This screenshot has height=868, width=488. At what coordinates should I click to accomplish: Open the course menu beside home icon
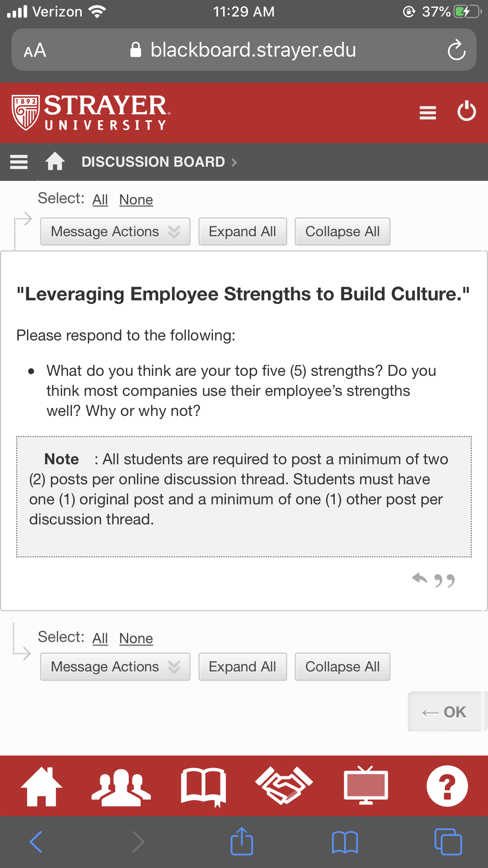tap(19, 162)
